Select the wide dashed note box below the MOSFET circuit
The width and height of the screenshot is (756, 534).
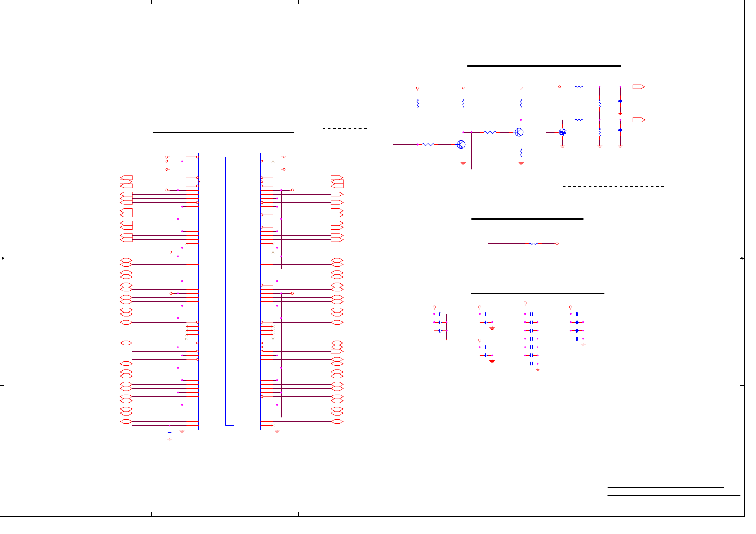tap(614, 172)
